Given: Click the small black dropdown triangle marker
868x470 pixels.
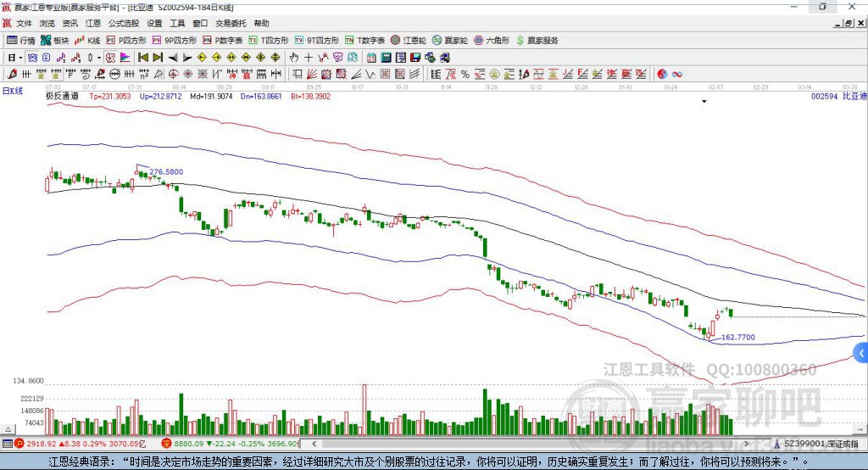Looking at the screenshot, I should coord(704,102).
